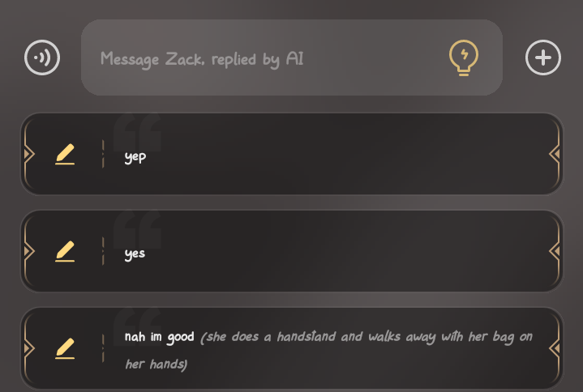Click the left arrow ornament on the "nah im good" card

coord(29,347)
